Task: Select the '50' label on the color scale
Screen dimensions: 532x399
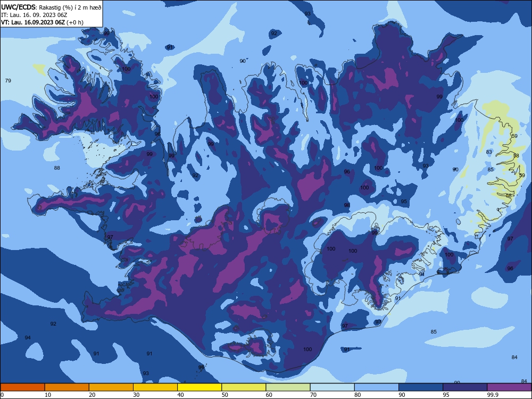Action: 225,395
